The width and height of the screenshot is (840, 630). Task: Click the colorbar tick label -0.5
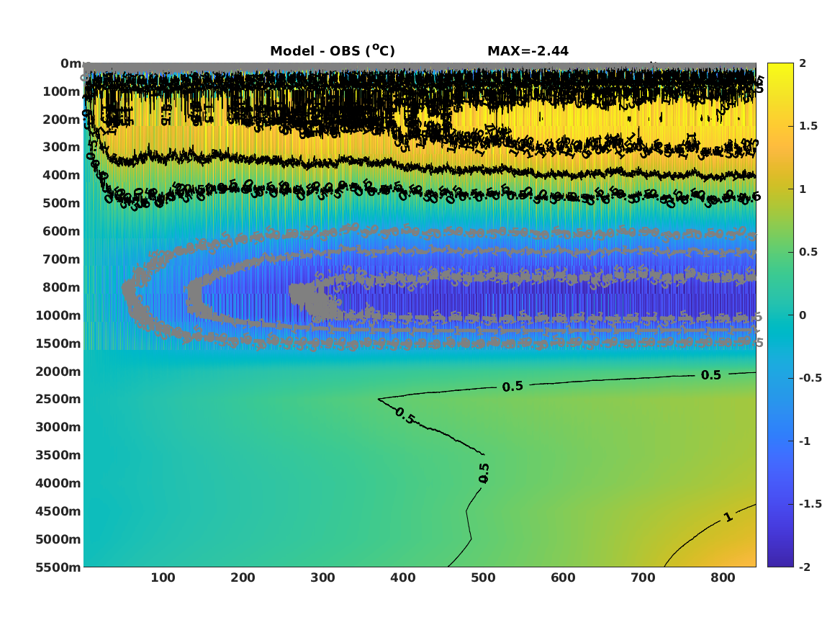click(810, 378)
